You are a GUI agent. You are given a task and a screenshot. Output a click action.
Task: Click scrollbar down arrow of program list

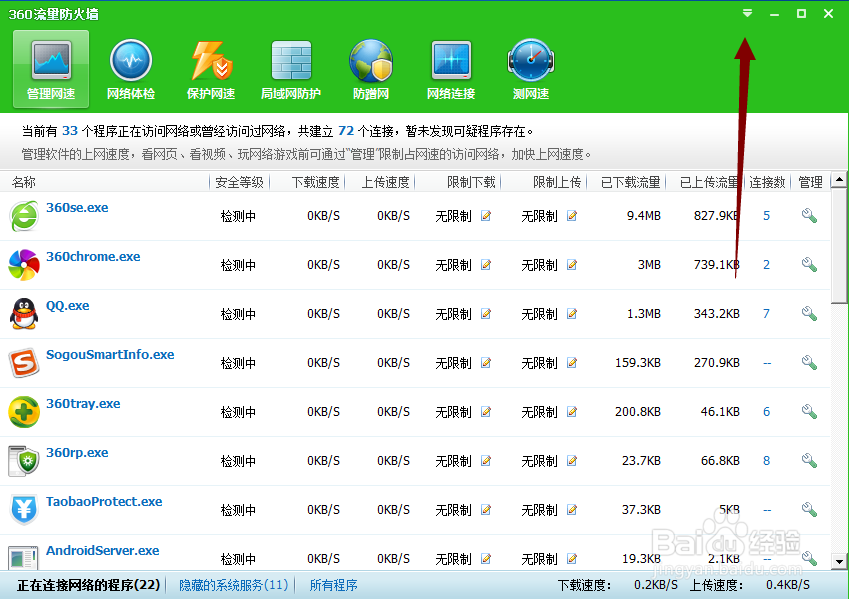coord(839,562)
